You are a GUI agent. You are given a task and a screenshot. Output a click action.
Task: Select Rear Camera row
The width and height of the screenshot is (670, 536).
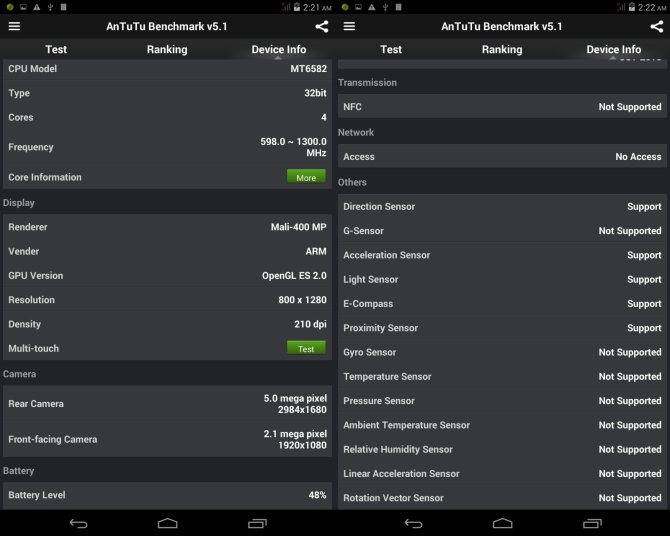(x=168, y=404)
